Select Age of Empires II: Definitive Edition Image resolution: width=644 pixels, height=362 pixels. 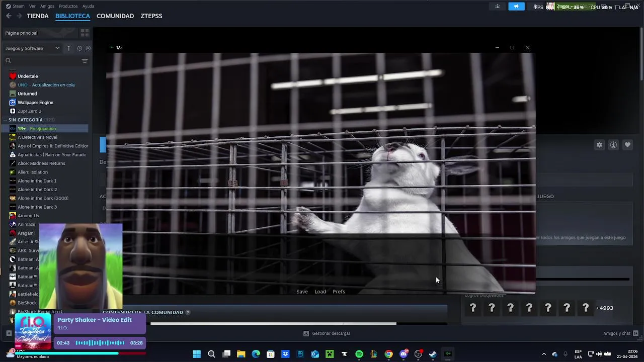pyautogui.click(x=53, y=146)
